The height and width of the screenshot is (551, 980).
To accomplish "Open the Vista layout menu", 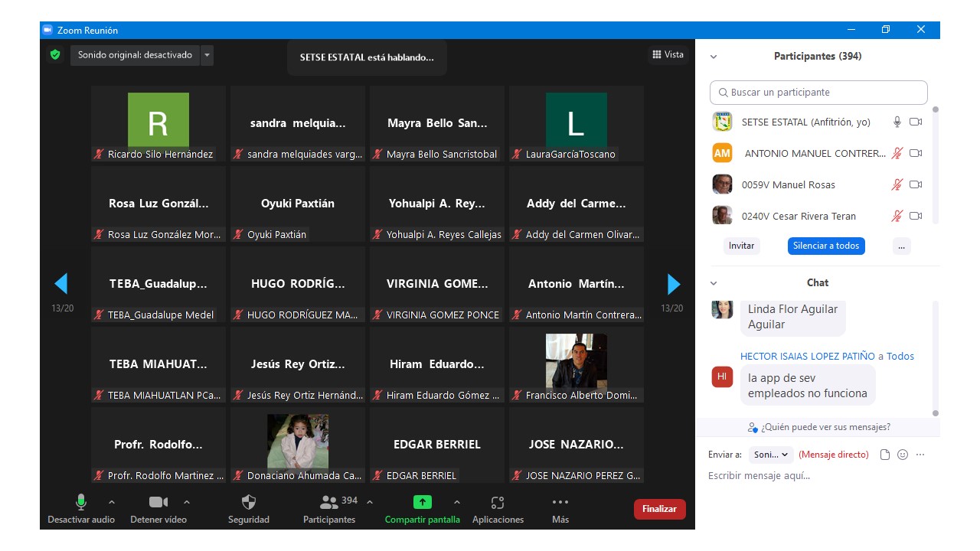I will click(x=668, y=54).
